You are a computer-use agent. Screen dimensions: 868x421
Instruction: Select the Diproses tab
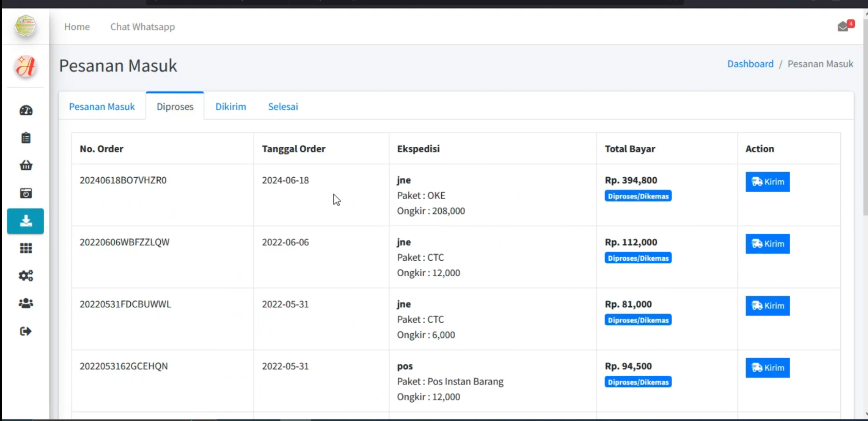coord(175,107)
